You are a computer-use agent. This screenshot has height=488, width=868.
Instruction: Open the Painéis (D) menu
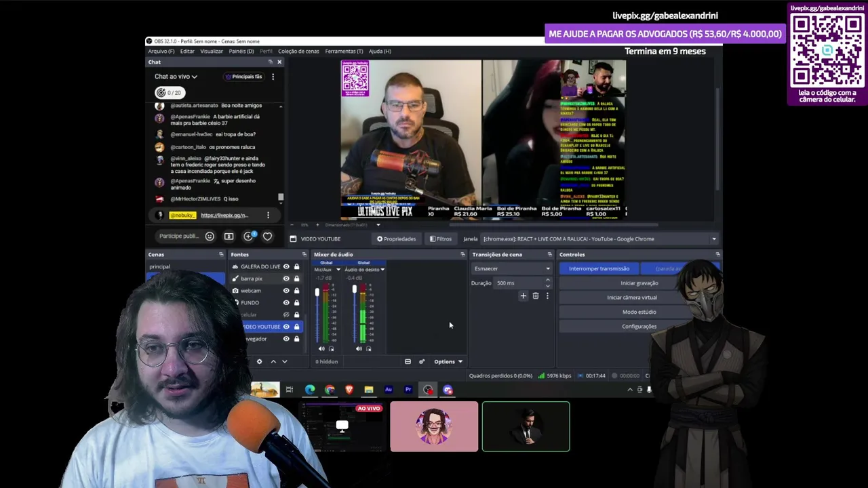pos(241,51)
